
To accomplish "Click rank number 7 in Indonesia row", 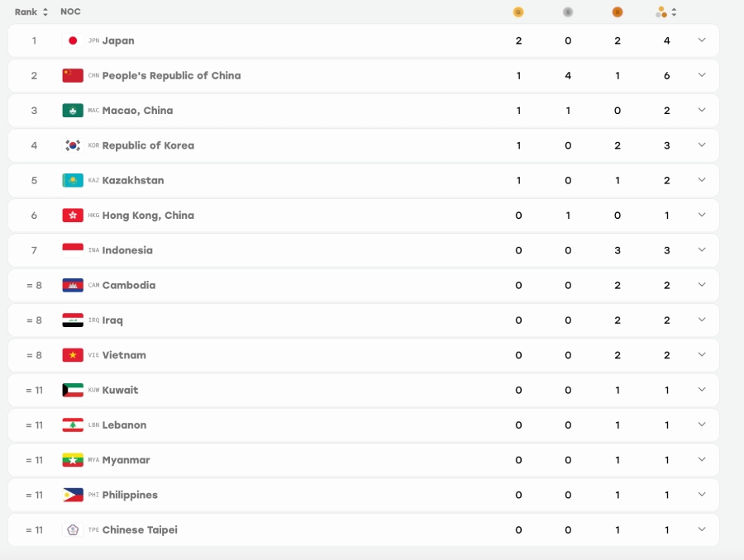I will pyautogui.click(x=34, y=250).
